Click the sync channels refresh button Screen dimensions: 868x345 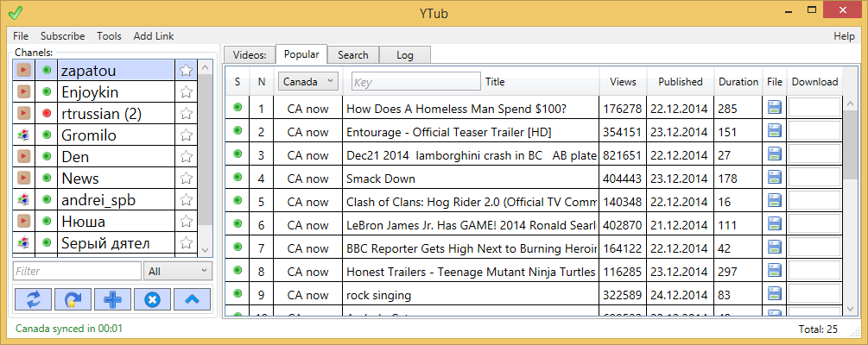(33, 299)
